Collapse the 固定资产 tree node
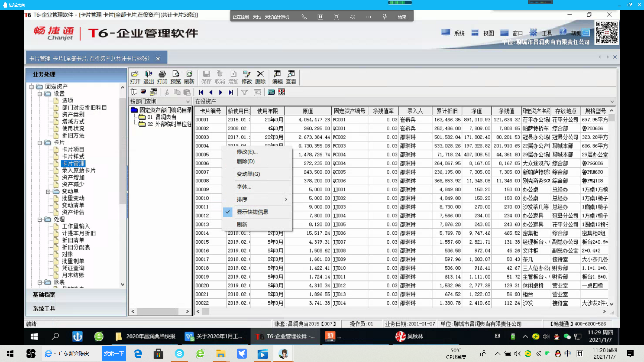 [32, 87]
